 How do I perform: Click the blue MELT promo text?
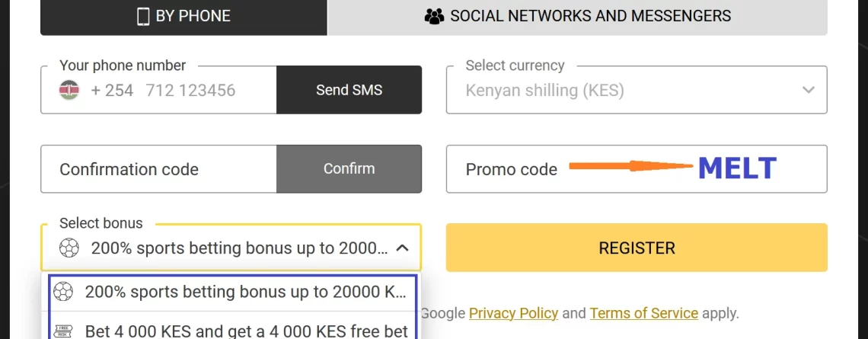737,168
